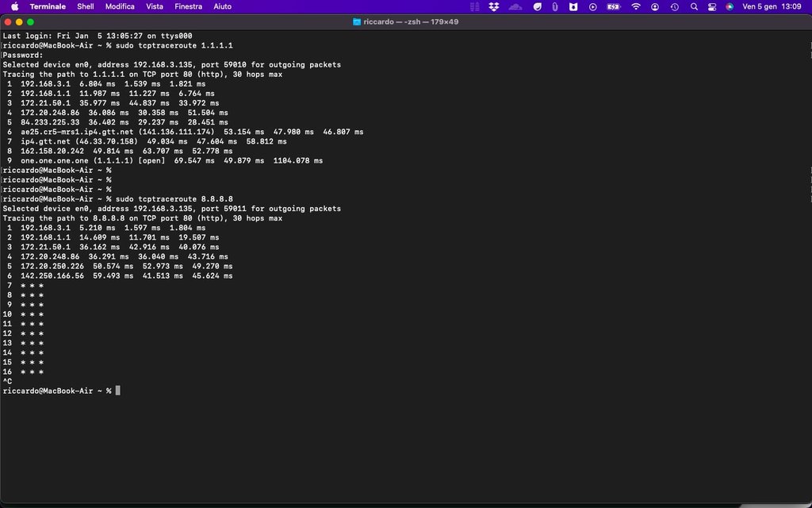Click the command sudo tcptraceroute 1.1.1.1
The width and height of the screenshot is (812, 508).
(174, 45)
